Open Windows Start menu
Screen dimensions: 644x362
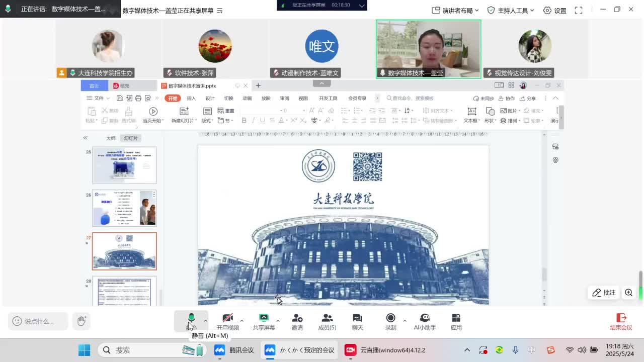(84, 350)
